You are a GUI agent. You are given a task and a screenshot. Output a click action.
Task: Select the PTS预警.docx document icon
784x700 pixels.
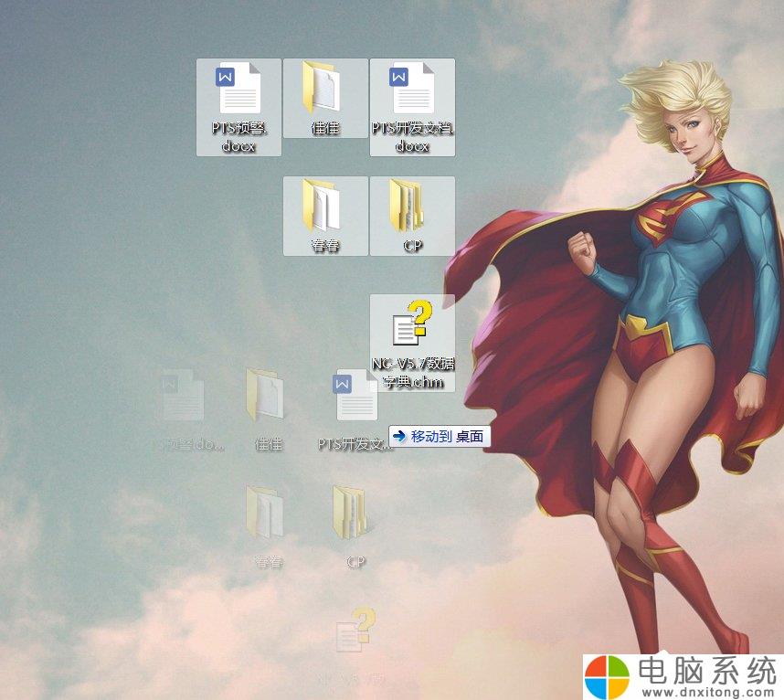238,108
